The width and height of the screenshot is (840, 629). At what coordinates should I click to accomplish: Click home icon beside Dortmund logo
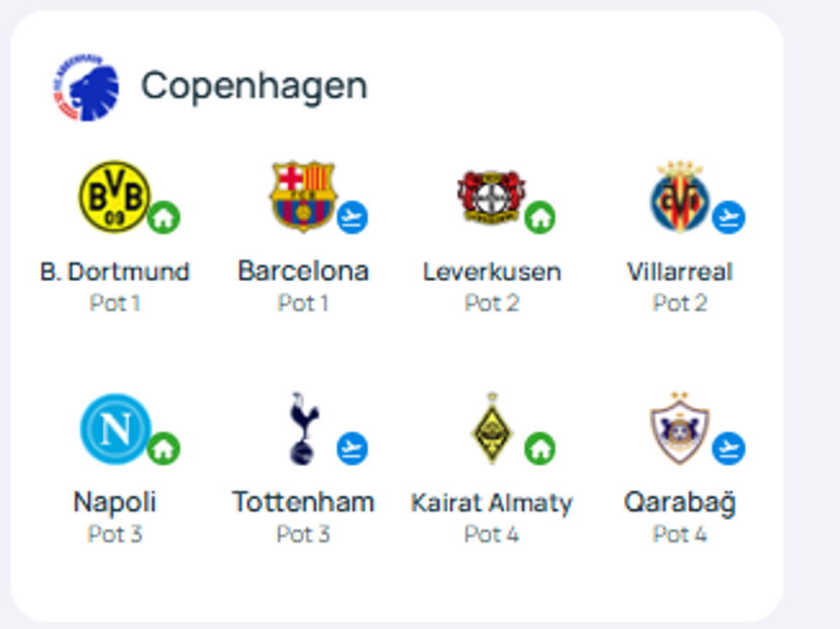[163, 218]
